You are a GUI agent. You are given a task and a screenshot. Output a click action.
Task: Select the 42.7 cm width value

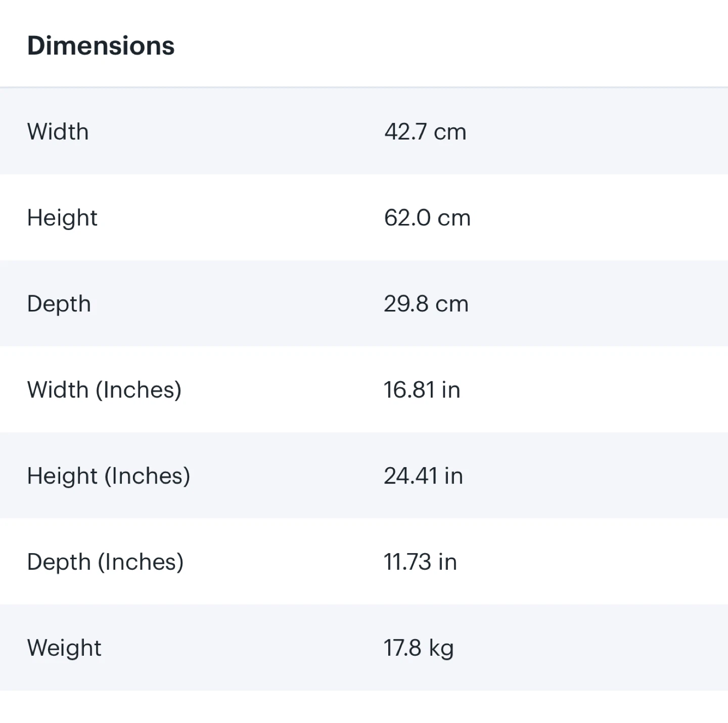click(x=425, y=131)
